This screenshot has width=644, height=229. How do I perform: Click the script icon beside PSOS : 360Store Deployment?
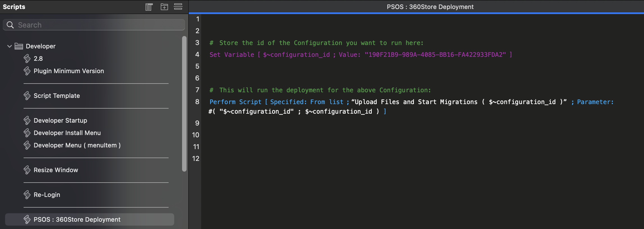(x=27, y=219)
